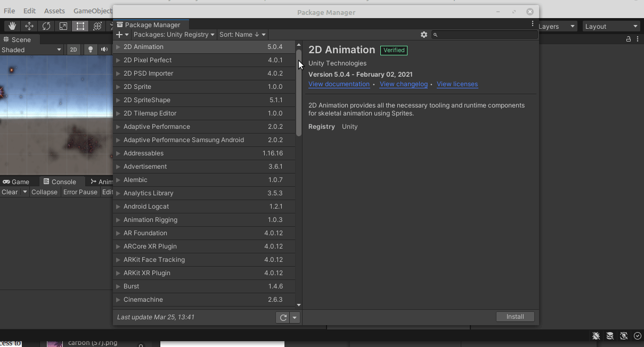Open the Sort: Name dropdown
The image size is (644, 347).
242,35
